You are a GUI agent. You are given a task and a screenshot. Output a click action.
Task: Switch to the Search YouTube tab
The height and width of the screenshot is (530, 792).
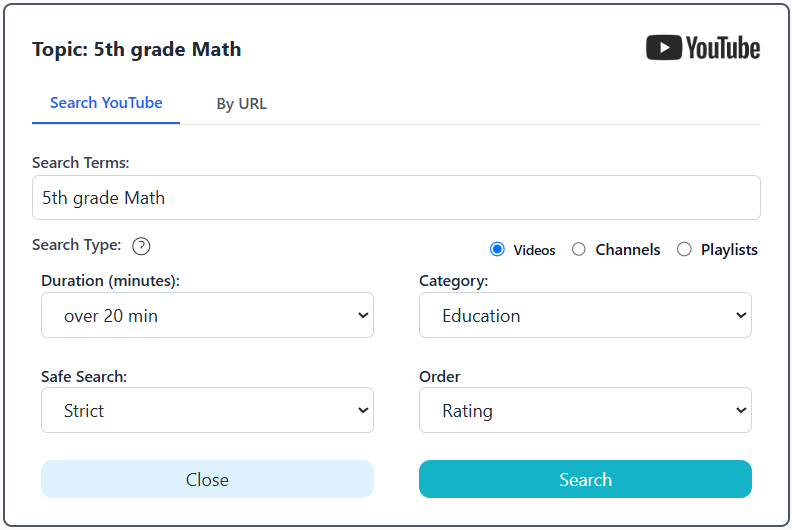(106, 103)
